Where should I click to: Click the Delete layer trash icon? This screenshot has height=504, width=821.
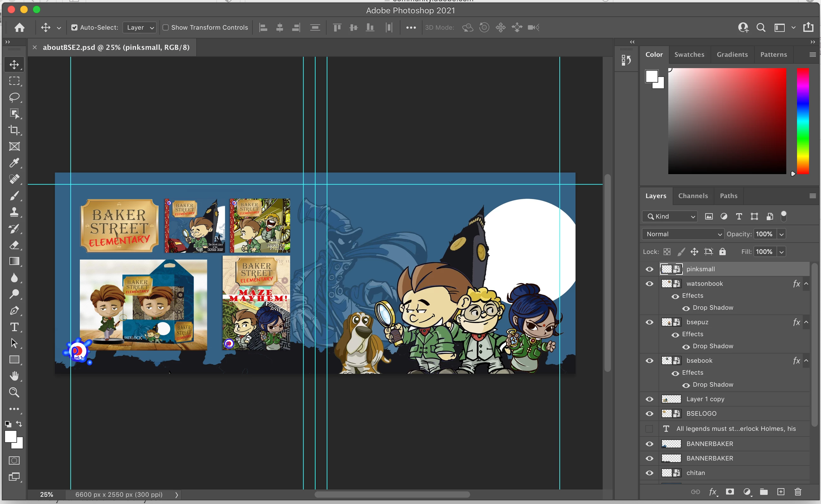pos(798,492)
